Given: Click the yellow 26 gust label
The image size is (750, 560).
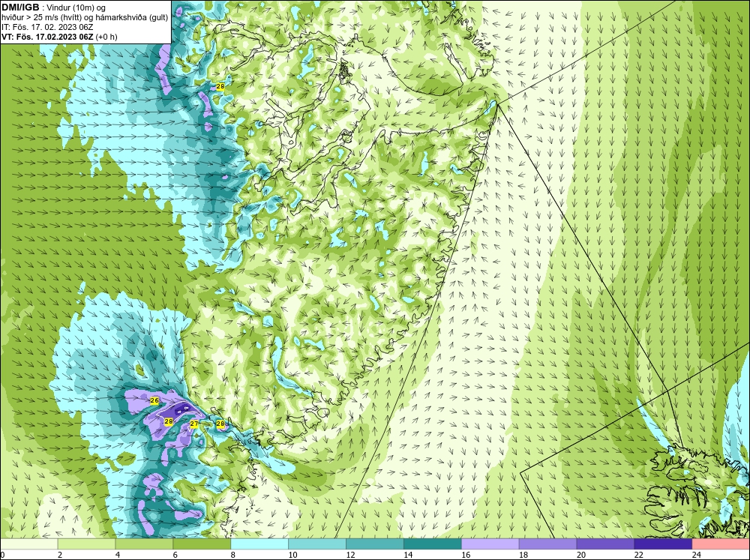Looking at the screenshot, I should pos(154,400).
